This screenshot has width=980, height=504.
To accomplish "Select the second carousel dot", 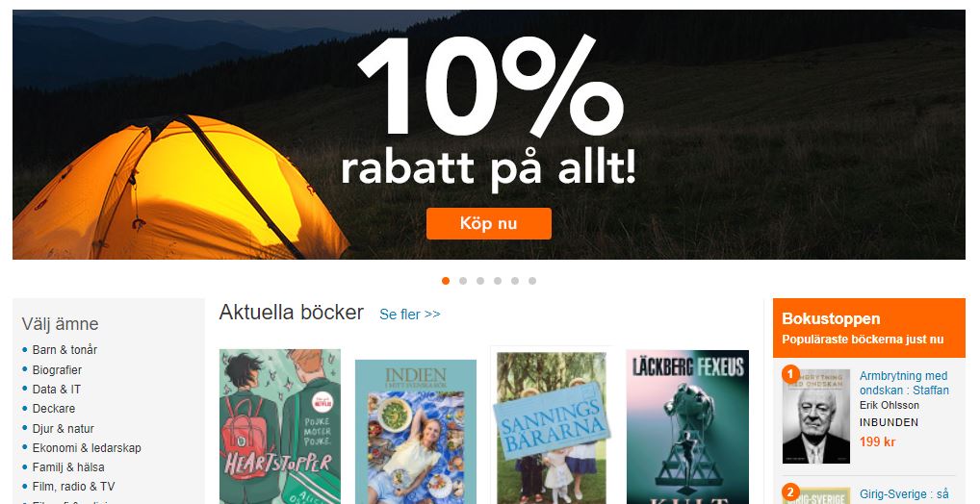I will tap(463, 281).
